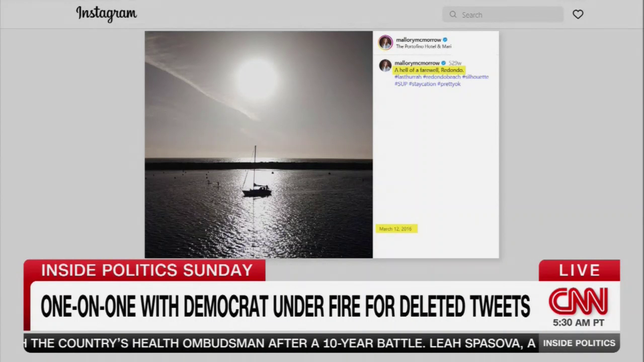
Task: Open the profile avatar in the post header
Action: click(x=385, y=43)
